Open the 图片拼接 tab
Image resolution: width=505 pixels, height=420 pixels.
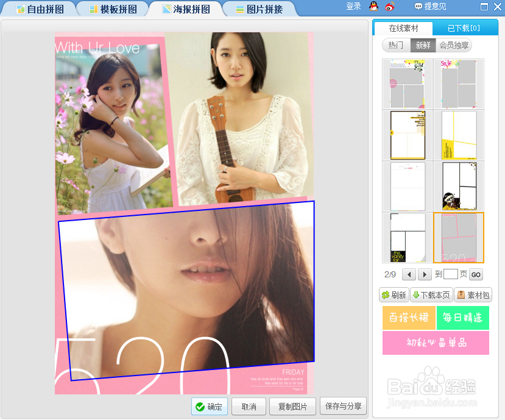[259, 9]
